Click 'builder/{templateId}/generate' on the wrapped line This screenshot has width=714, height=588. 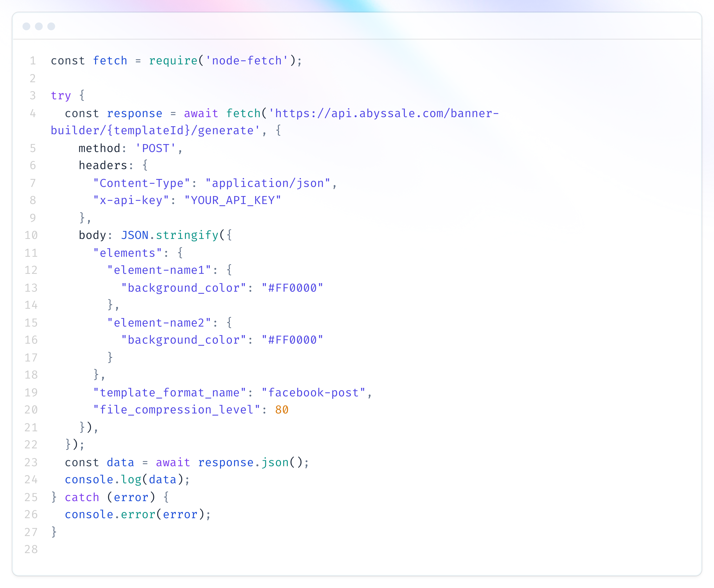coord(155,131)
